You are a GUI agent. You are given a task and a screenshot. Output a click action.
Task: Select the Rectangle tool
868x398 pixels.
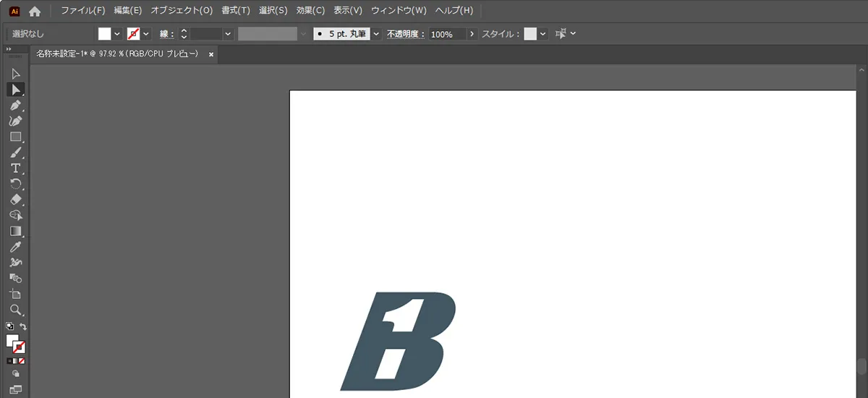click(x=15, y=137)
